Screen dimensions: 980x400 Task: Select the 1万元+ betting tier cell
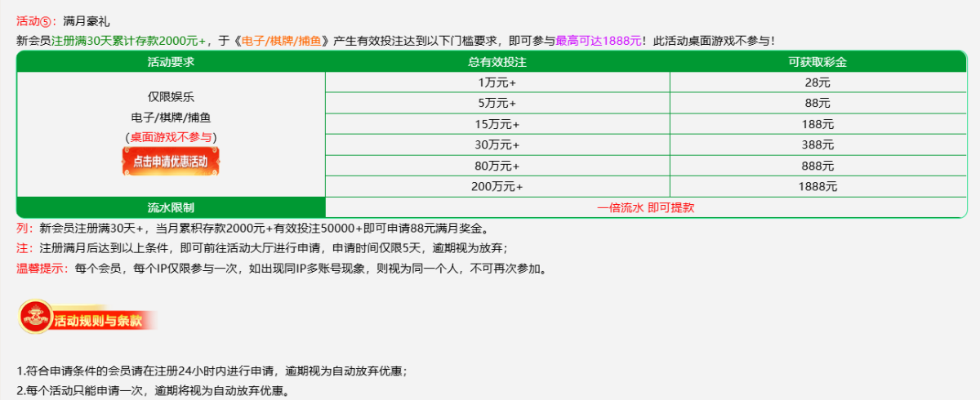click(497, 82)
